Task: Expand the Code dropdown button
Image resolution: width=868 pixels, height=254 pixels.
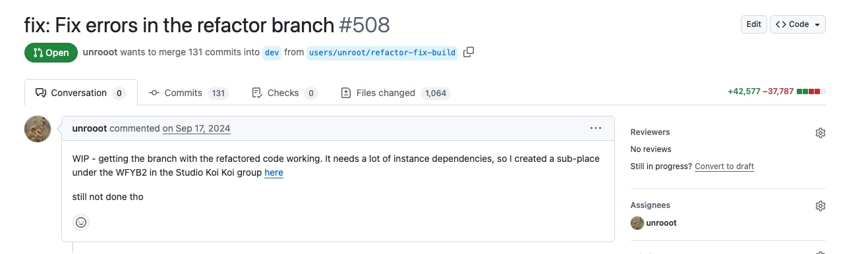Action: click(797, 24)
